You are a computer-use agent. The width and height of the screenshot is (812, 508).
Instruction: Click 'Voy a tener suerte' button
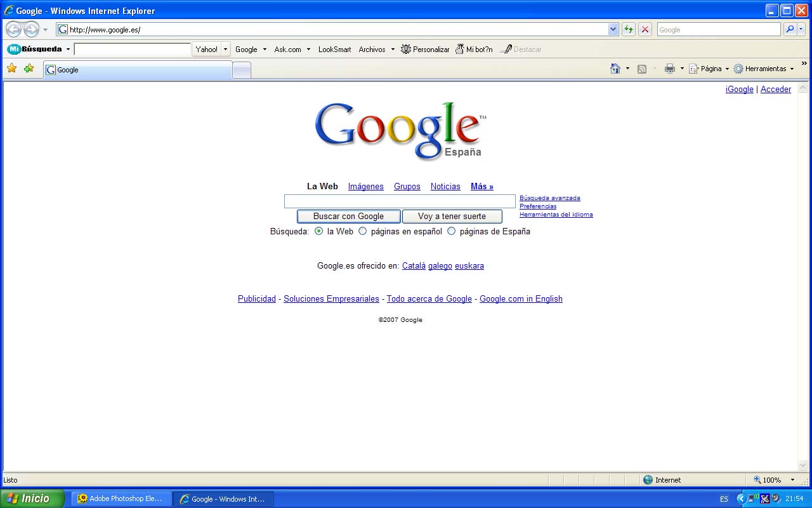point(452,216)
